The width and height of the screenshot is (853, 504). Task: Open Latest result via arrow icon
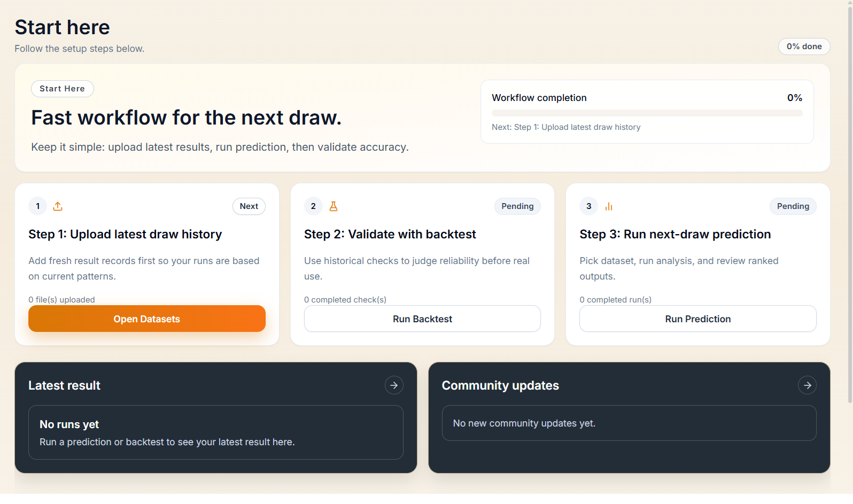(x=394, y=385)
